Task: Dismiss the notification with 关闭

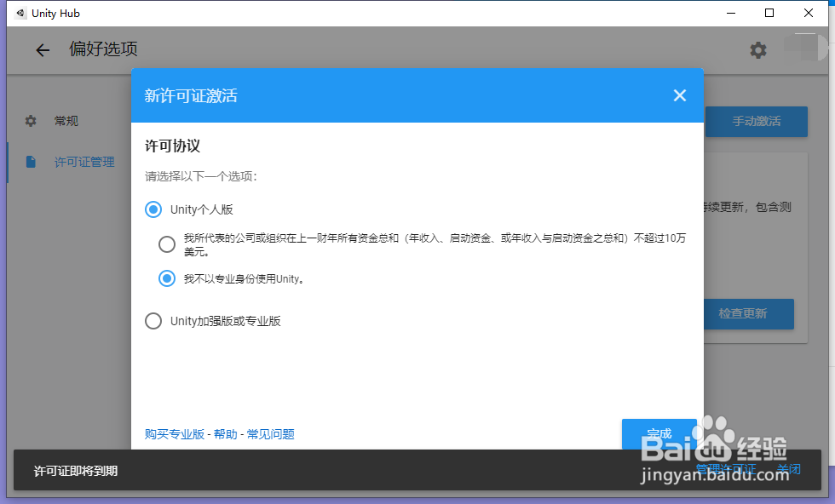Action: pos(789,469)
